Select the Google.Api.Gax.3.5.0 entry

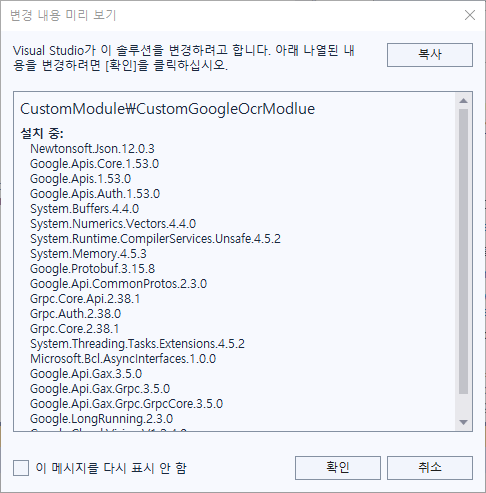[86, 374]
